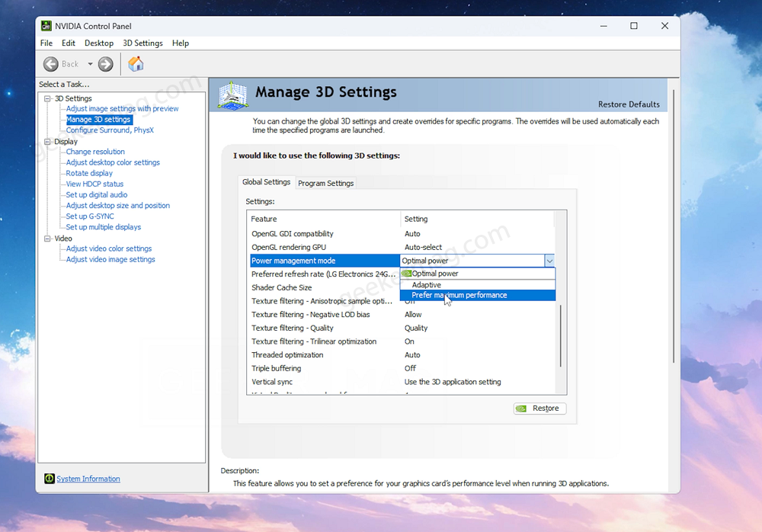
Task: Select the Threaded optimization row
Action: 402,355
